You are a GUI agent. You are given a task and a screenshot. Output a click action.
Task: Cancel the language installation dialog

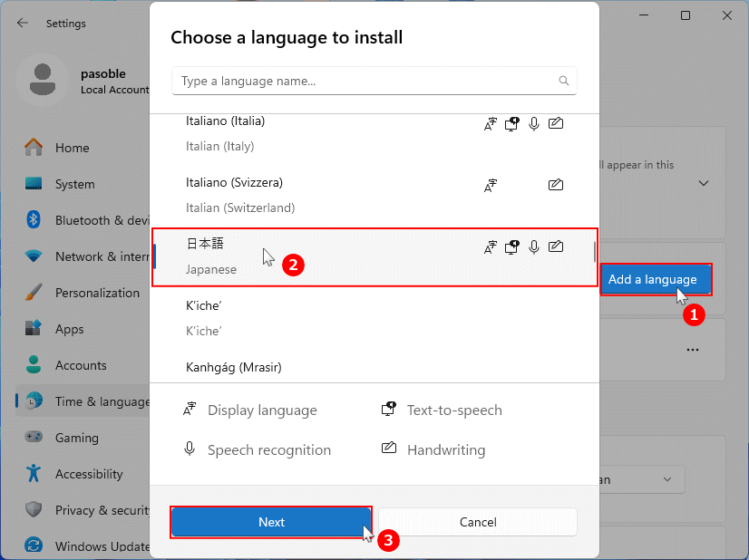[478, 522]
